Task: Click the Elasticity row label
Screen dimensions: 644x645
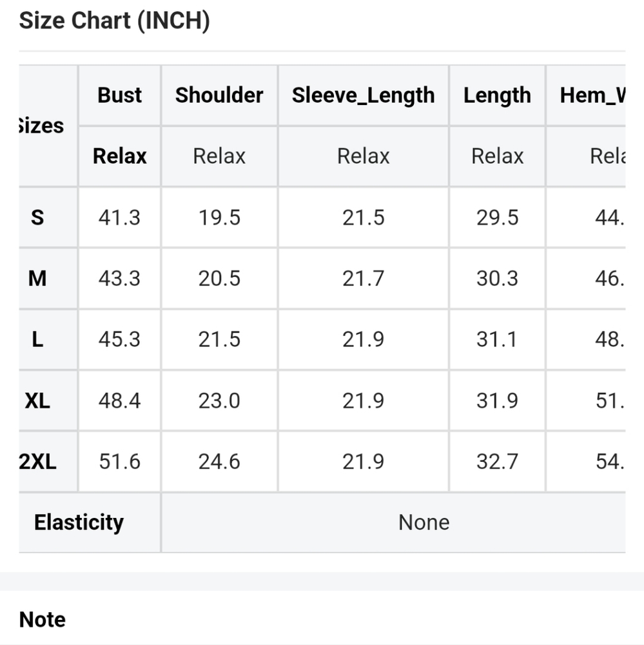Action: [x=79, y=522]
